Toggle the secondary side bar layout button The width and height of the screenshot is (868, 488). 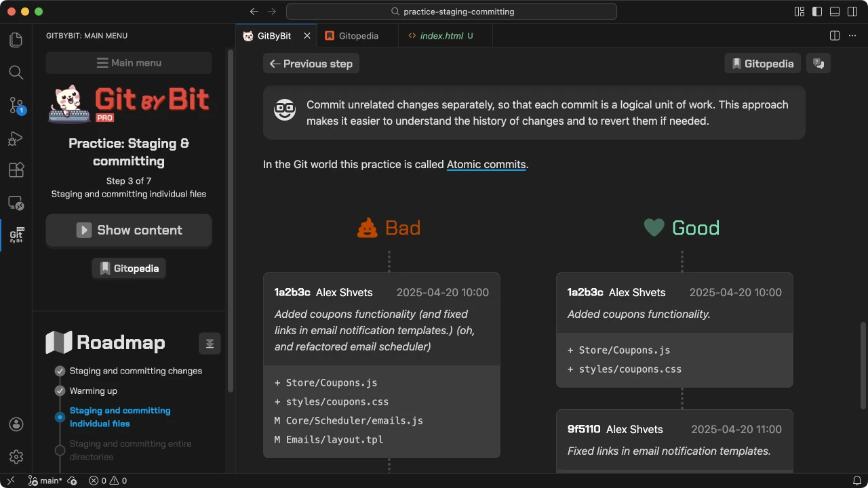coord(852,12)
